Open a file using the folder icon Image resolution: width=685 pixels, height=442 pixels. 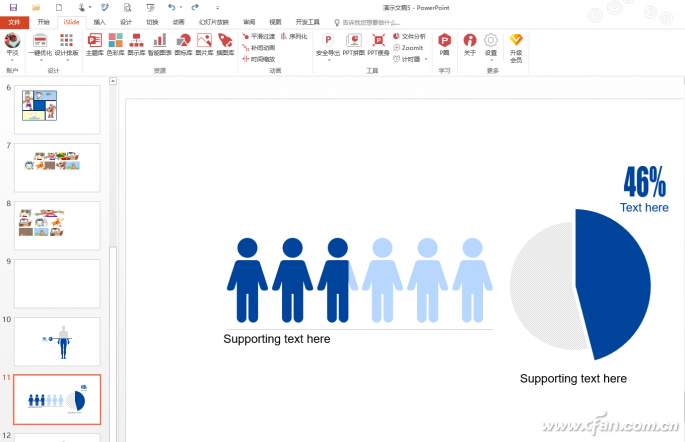(36, 7)
